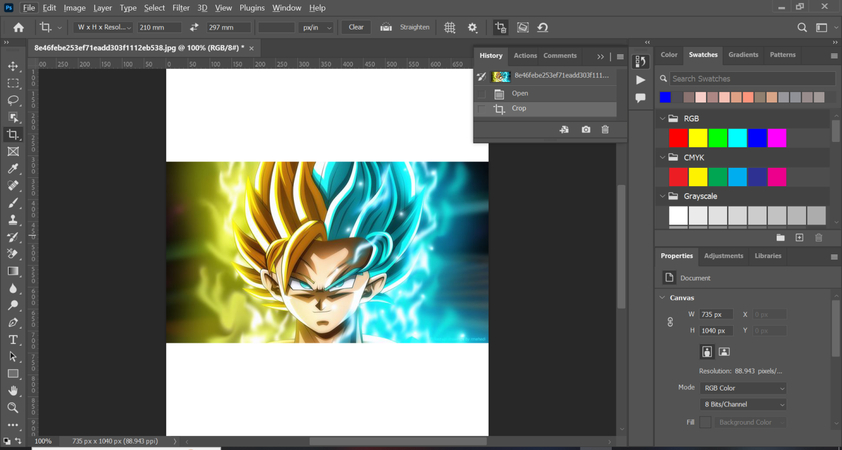Click the Home icon in options bar
842x450 pixels.
click(19, 27)
